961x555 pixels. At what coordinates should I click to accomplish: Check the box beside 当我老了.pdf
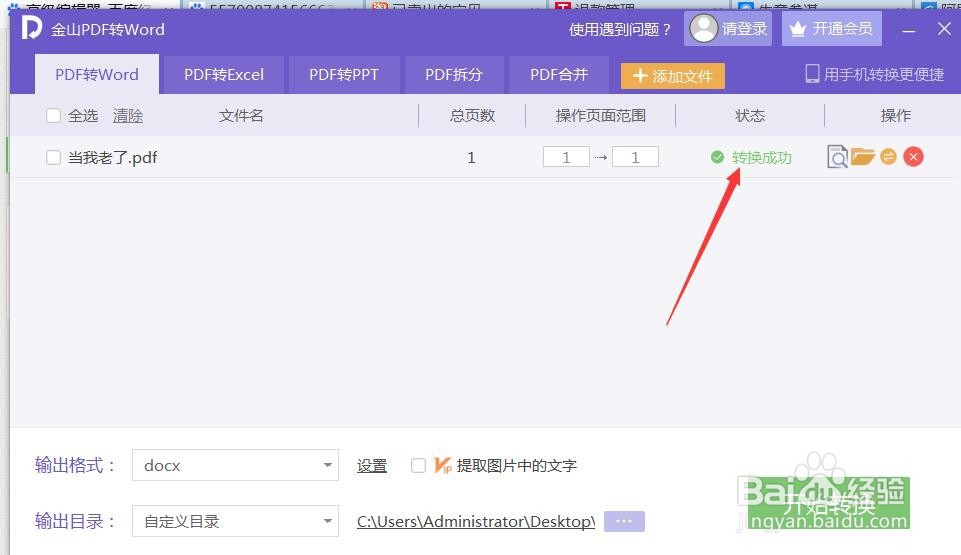(x=53, y=157)
